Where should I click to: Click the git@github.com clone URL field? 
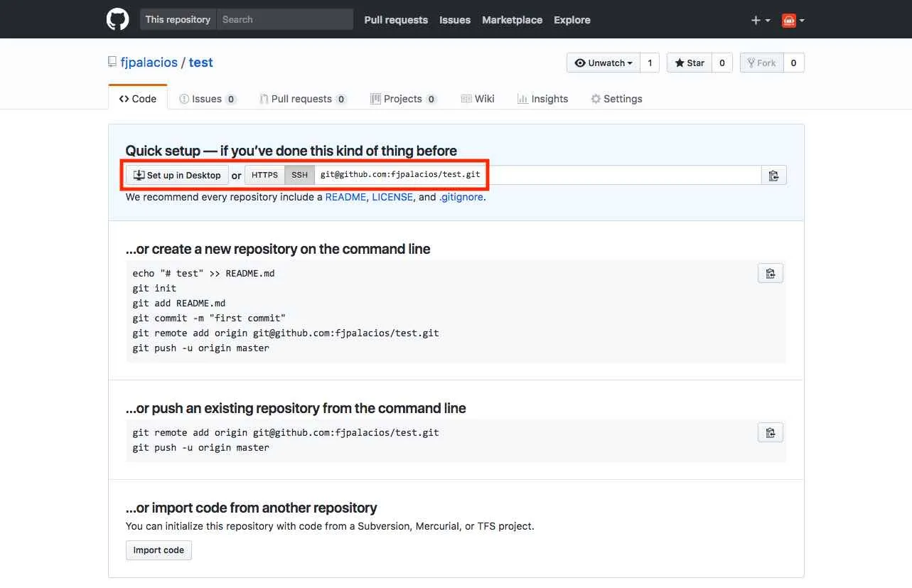537,175
